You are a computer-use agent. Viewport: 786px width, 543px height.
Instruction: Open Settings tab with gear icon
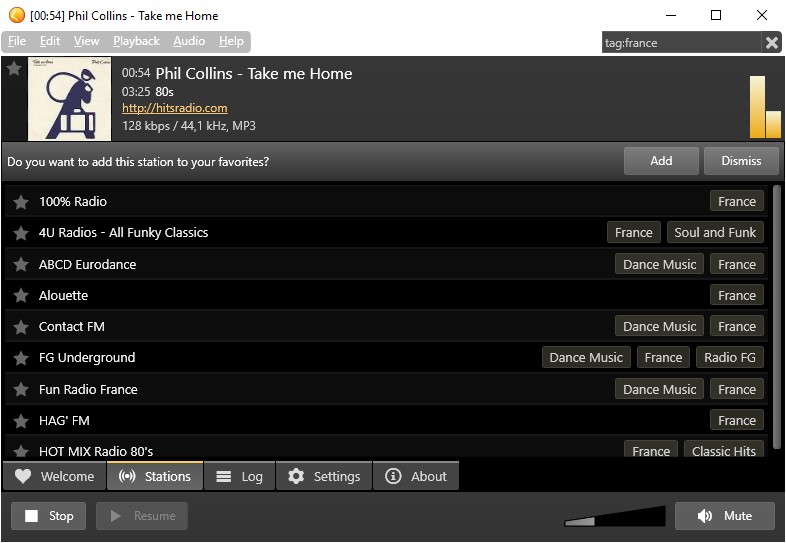324,476
